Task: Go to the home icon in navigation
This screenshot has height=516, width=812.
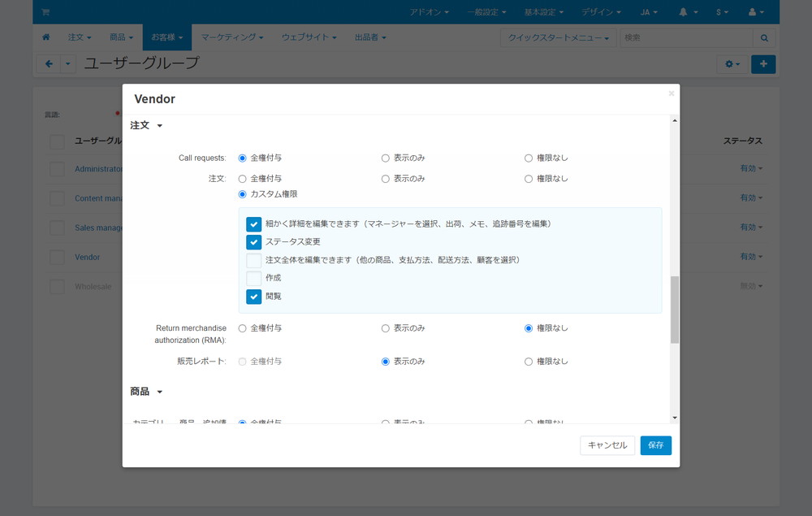Action: (46, 37)
